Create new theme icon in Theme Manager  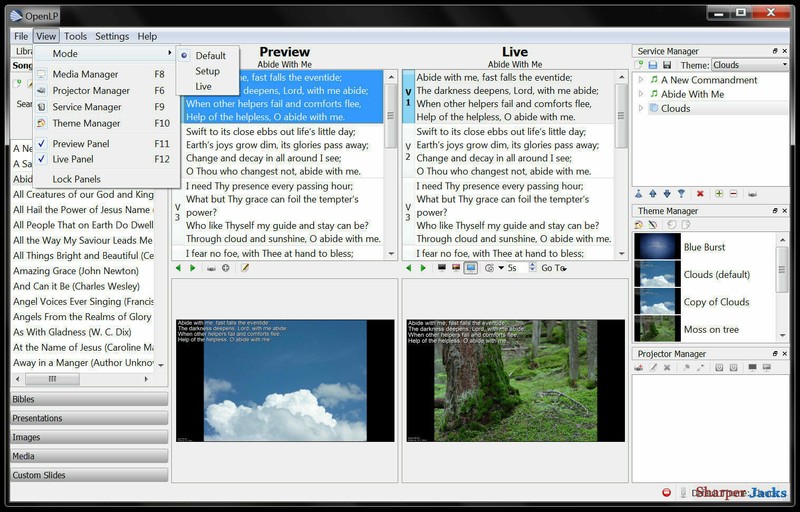pos(638,224)
